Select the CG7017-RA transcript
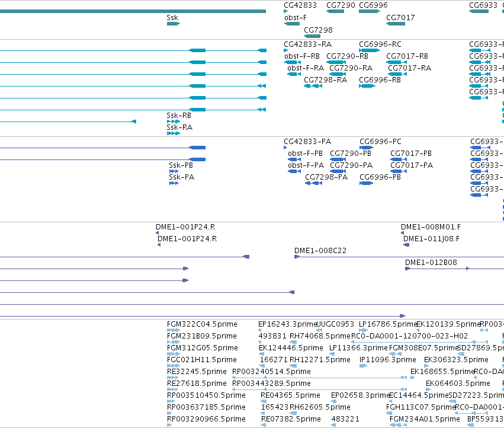The image size is (504, 428). tap(397, 74)
